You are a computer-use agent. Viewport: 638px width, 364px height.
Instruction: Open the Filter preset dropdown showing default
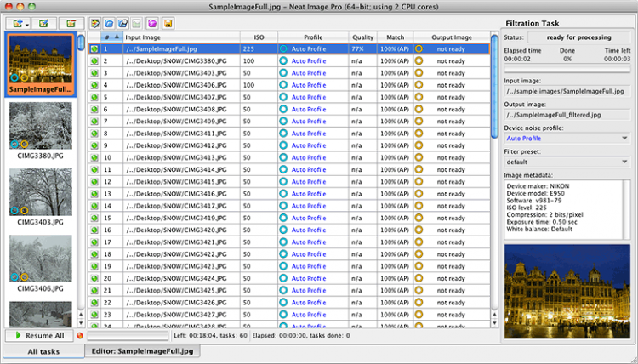pyautogui.click(x=567, y=162)
